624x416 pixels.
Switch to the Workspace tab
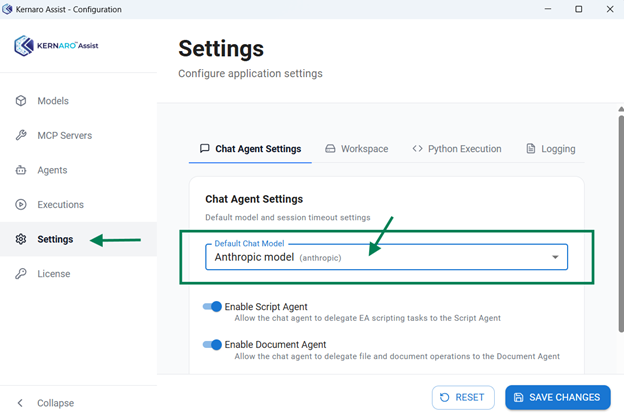[357, 149]
